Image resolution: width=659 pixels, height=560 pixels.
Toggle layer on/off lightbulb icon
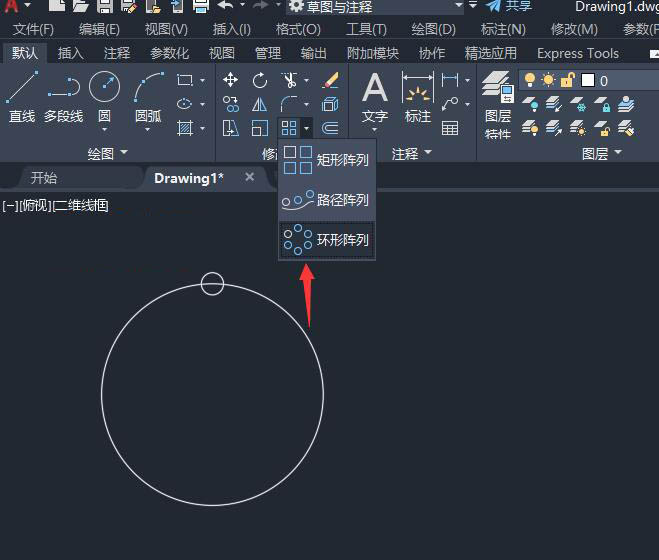click(x=531, y=80)
